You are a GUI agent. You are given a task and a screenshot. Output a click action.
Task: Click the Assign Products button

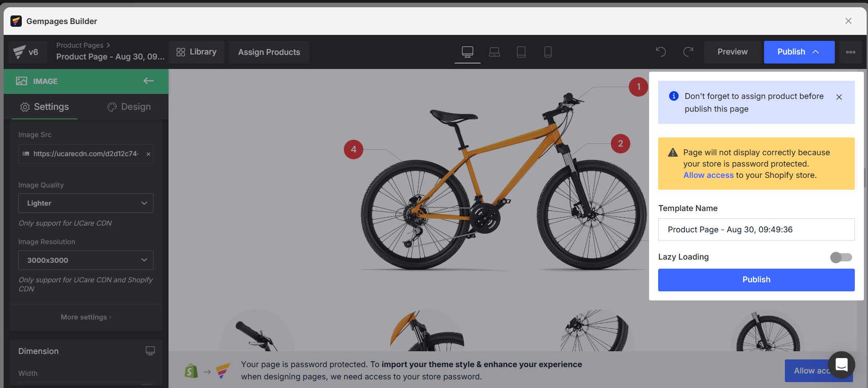tap(269, 52)
